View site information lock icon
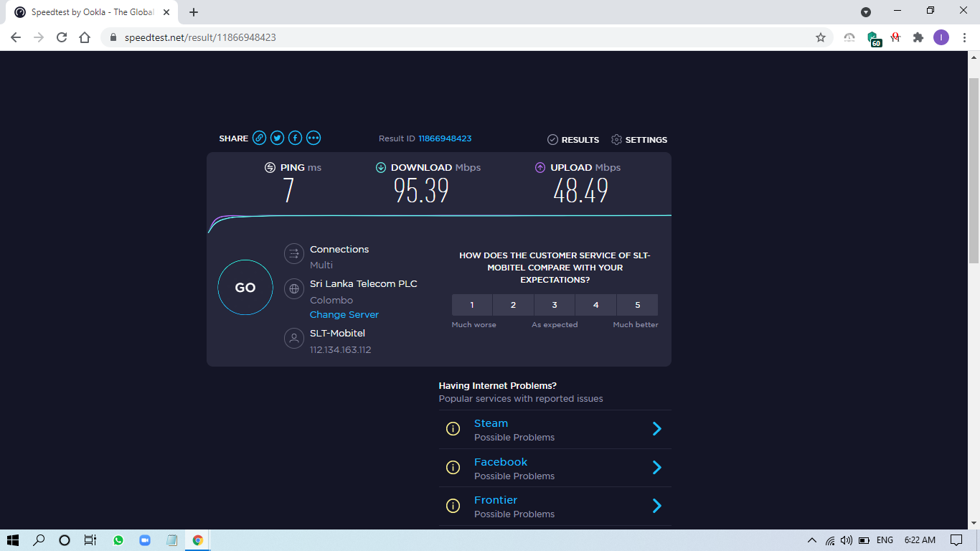 113,37
